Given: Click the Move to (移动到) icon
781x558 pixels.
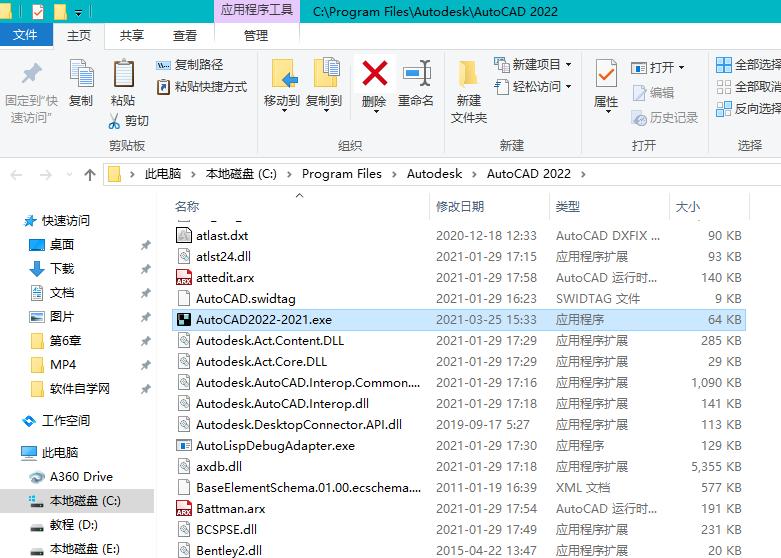Looking at the screenshot, I should click(283, 74).
